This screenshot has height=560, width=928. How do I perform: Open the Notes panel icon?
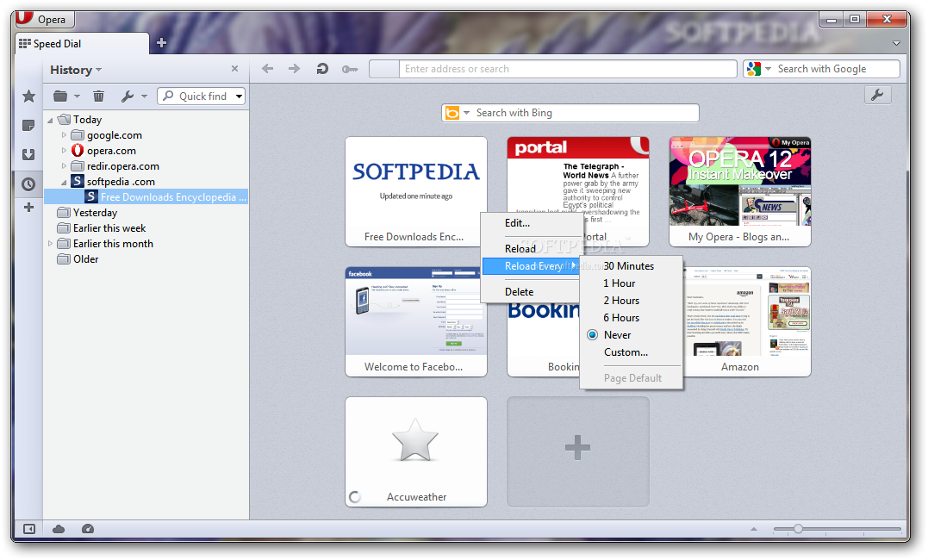tap(28, 126)
